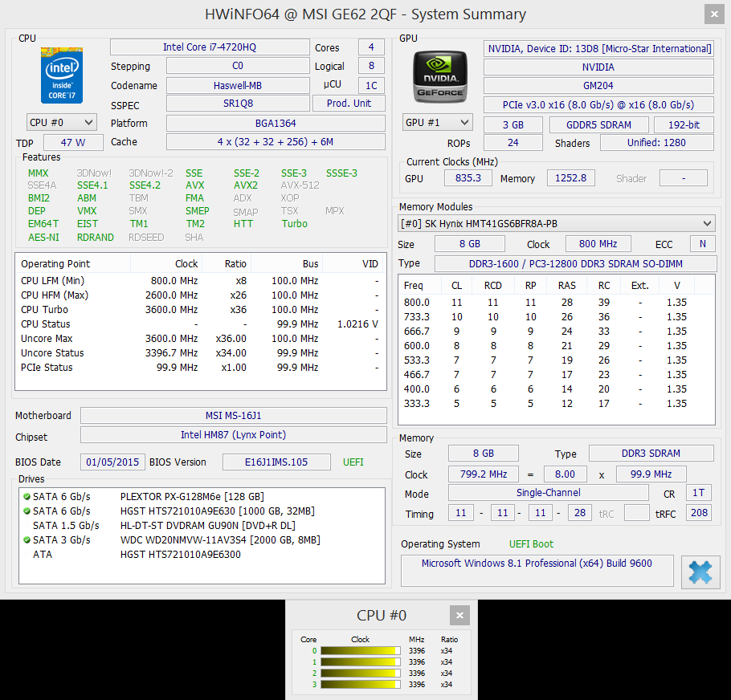This screenshot has height=700, width=731.
Task: Click the Turbo feature label
Action: [x=295, y=223]
